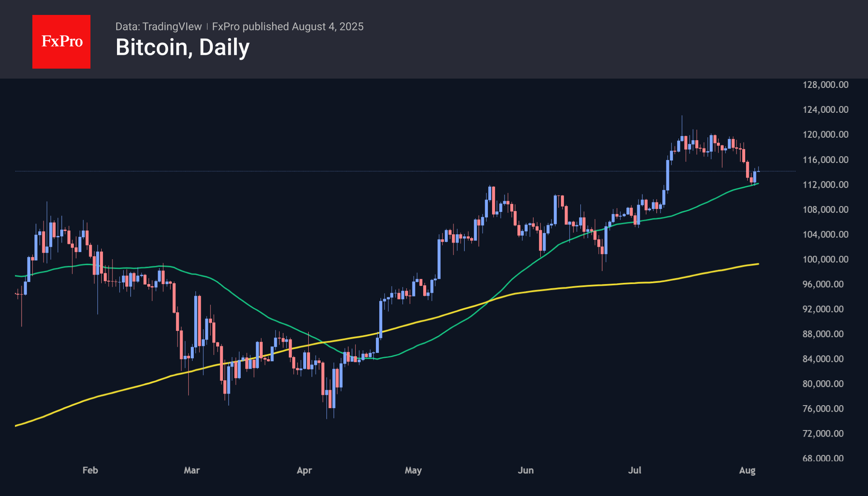Click the "Bitcoin, Daily" chart title
This screenshot has height=496, width=868.
(183, 47)
